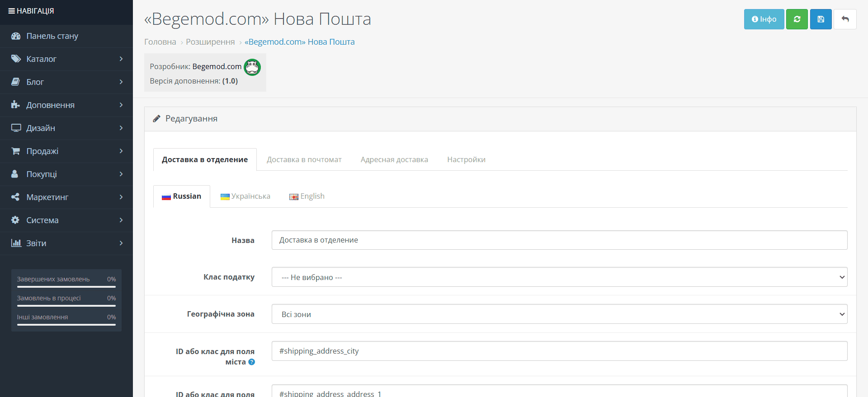The height and width of the screenshot is (397, 868).
Task: Click the Замовлень в процесі progress bar
Action: [66, 305]
